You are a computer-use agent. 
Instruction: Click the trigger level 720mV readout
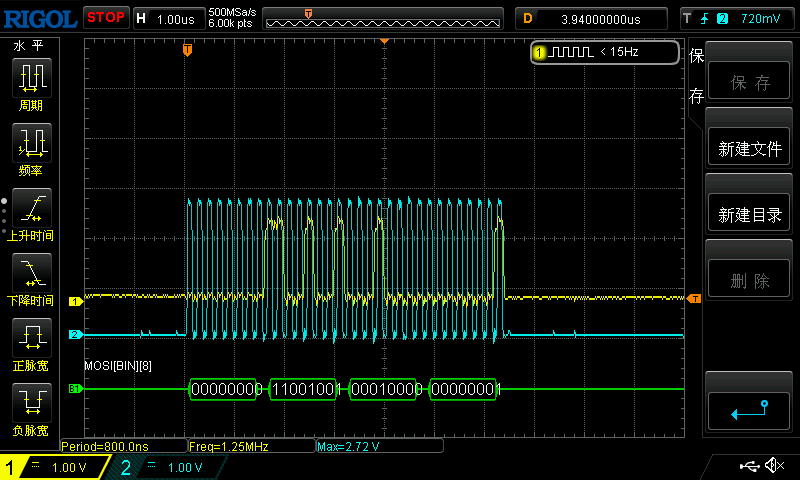(760, 19)
